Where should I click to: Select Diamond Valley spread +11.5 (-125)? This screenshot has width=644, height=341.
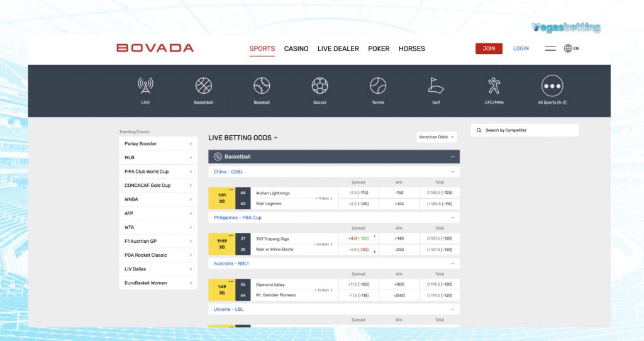coord(358,284)
